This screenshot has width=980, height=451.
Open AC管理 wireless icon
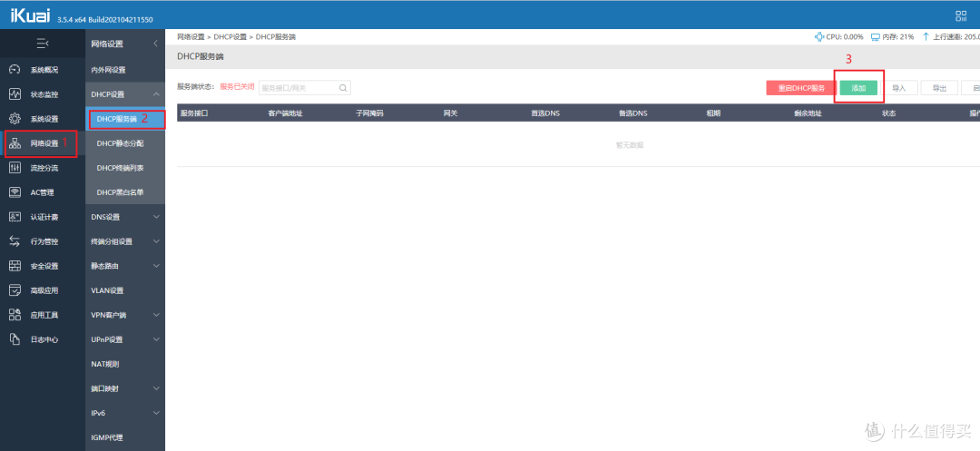(x=15, y=192)
